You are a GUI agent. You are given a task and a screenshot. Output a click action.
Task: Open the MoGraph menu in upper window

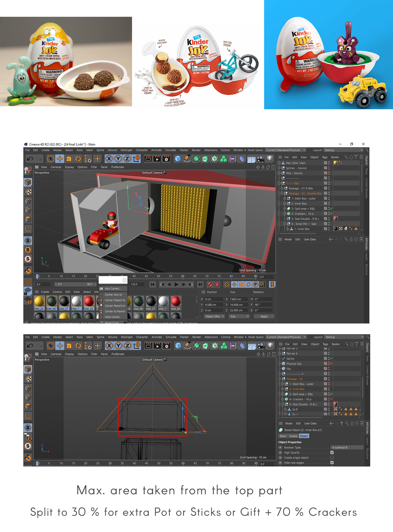[x=127, y=150]
